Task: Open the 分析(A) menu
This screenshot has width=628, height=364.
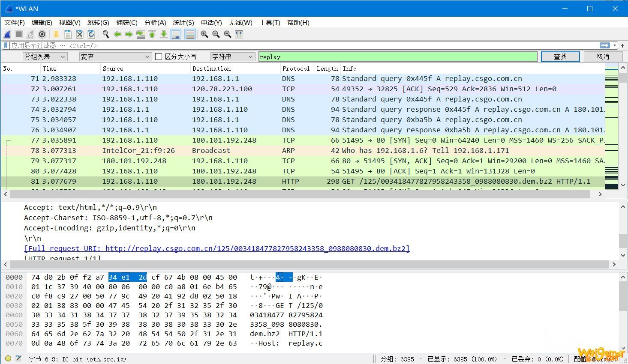Action: 155,22
